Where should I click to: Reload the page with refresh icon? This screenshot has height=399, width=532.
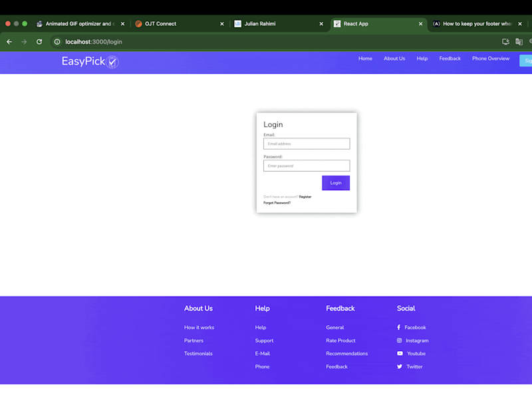tap(39, 42)
